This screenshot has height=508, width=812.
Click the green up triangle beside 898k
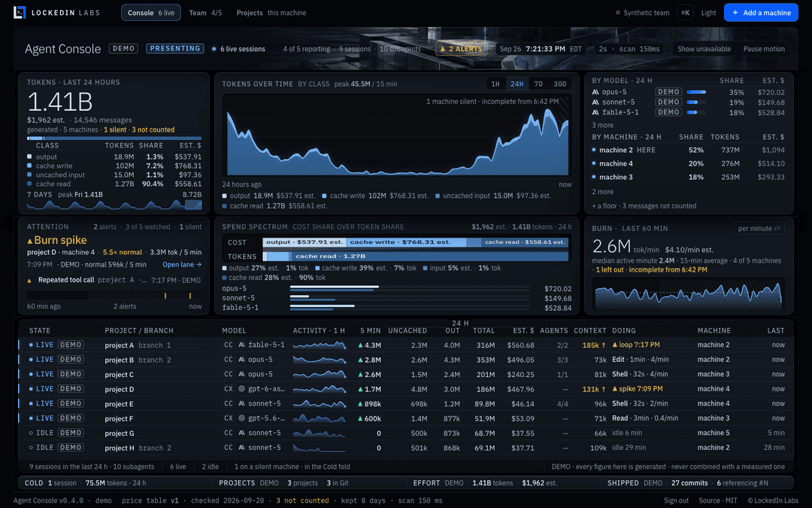(360, 404)
